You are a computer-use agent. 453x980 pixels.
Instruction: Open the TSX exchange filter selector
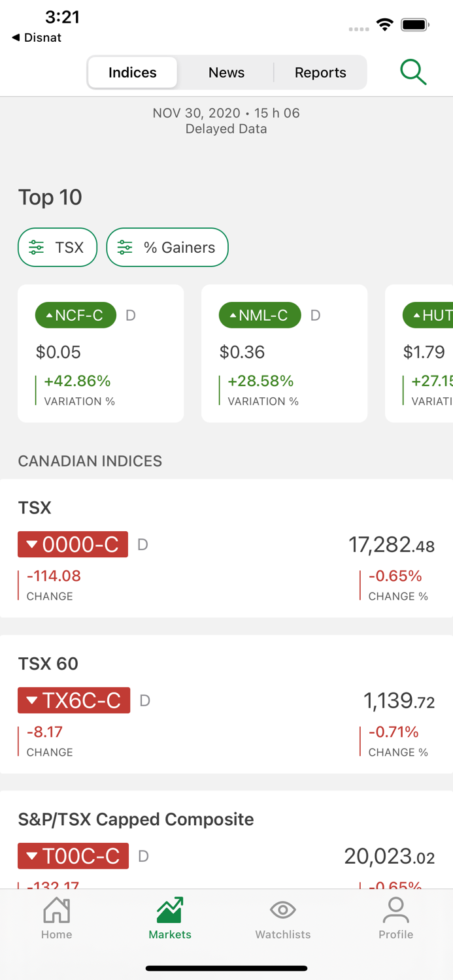[58, 247]
